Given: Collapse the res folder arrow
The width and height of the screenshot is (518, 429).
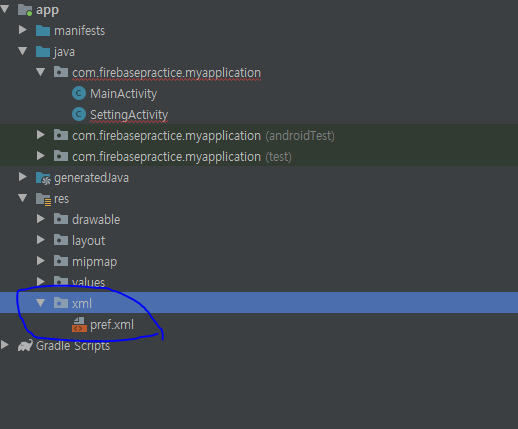Looking at the screenshot, I should 23,198.
